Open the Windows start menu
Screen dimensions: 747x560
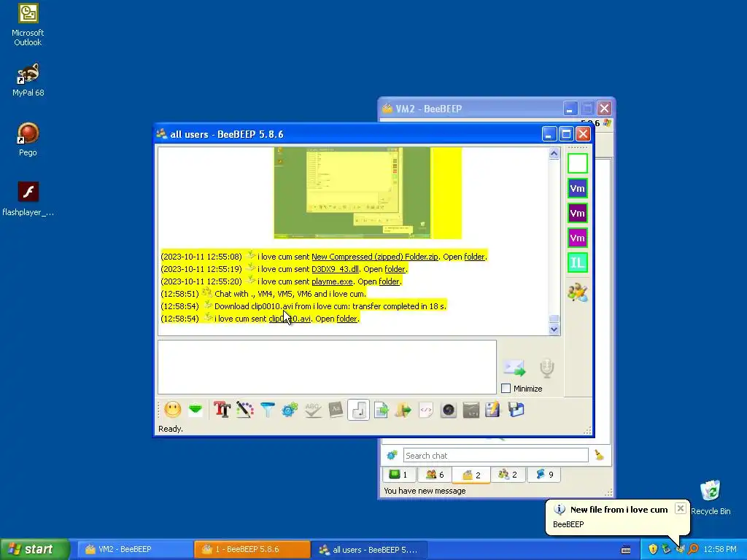35,549
